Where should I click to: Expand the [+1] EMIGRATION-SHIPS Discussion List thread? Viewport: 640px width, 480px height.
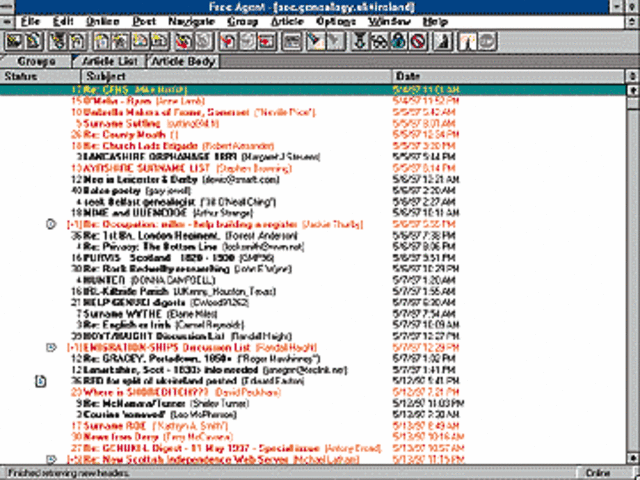(74, 348)
